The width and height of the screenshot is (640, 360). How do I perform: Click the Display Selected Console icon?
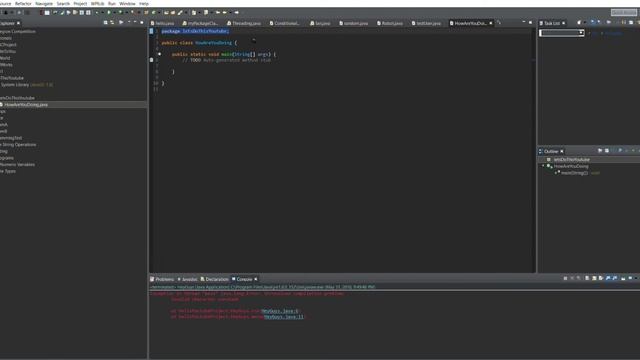coord(630,278)
